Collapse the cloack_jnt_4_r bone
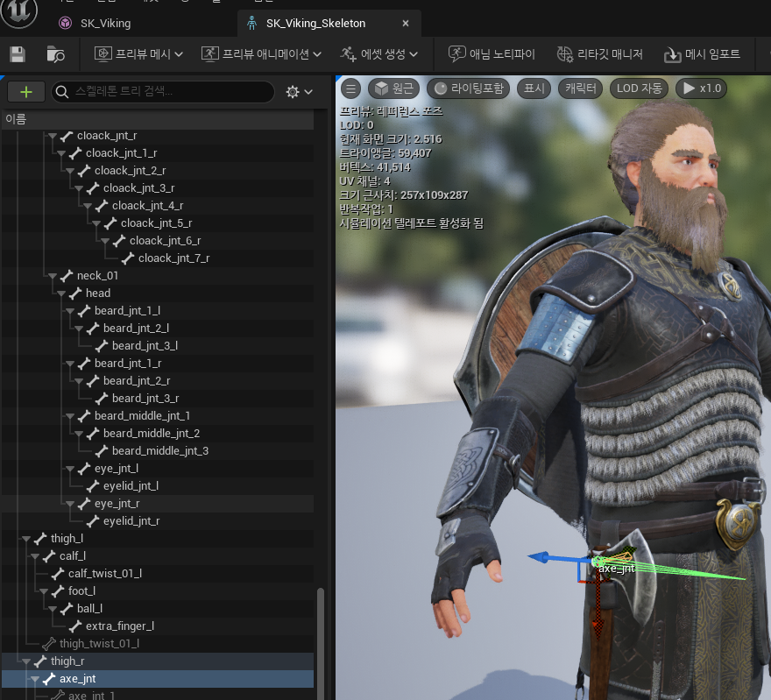Screen dimensions: 771x700 coord(88,206)
